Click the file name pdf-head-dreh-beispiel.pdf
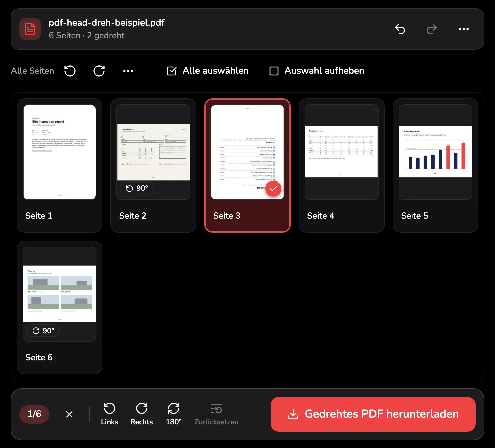 coord(106,23)
